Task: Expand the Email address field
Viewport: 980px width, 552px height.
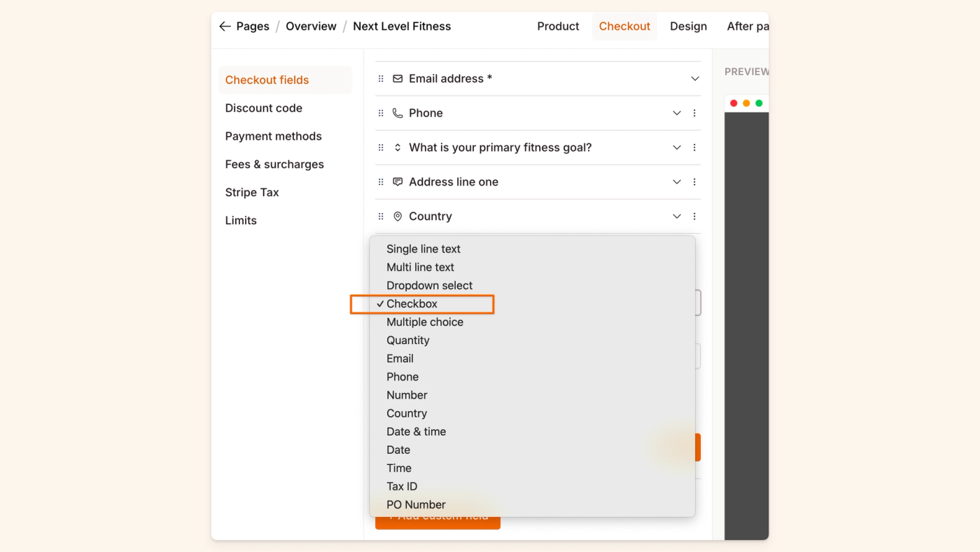Action: (x=694, y=78)
